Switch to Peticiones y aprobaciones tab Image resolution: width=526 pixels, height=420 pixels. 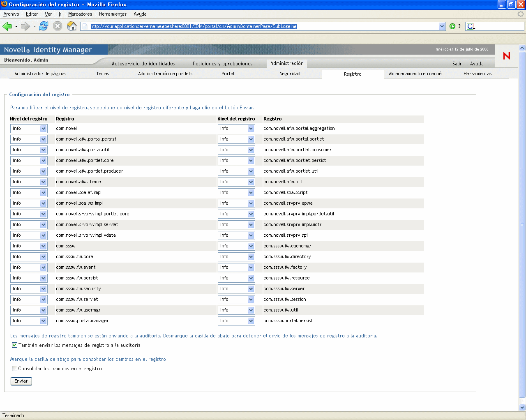pos(223,64)
